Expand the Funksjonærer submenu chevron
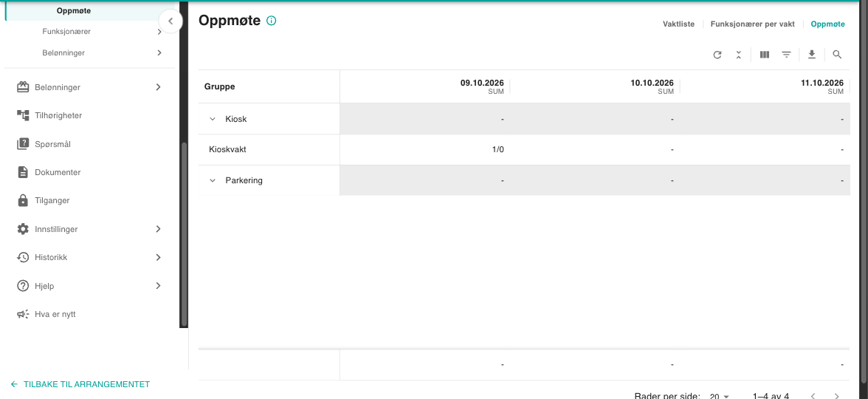The image size is (868, 399). click(x=159, y=32)
